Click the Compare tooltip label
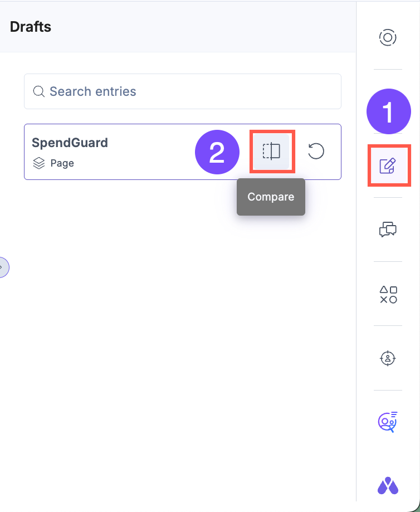 pos(271,197)
